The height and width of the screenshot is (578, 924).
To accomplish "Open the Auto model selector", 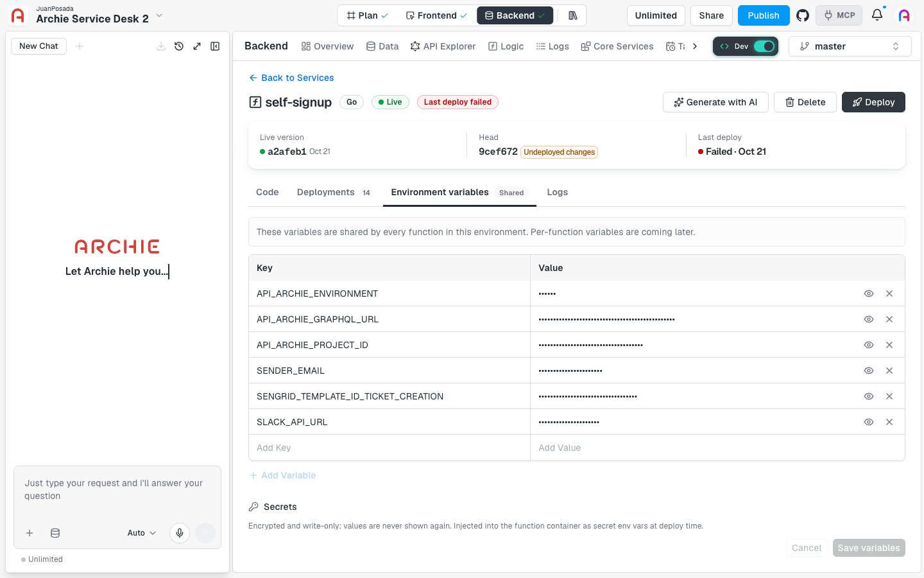I will (142, 533).
